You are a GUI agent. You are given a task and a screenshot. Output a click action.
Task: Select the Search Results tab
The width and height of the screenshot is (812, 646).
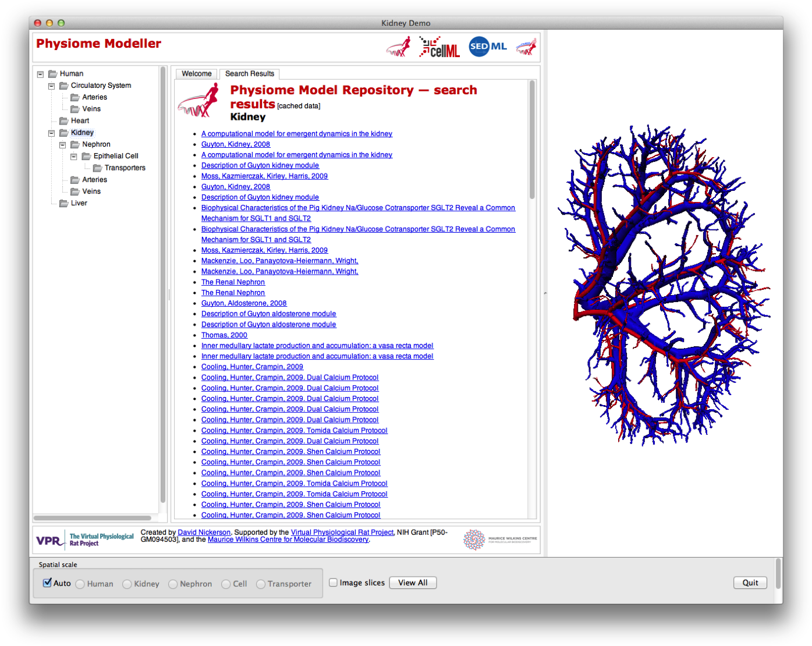(x=249, y=73)
